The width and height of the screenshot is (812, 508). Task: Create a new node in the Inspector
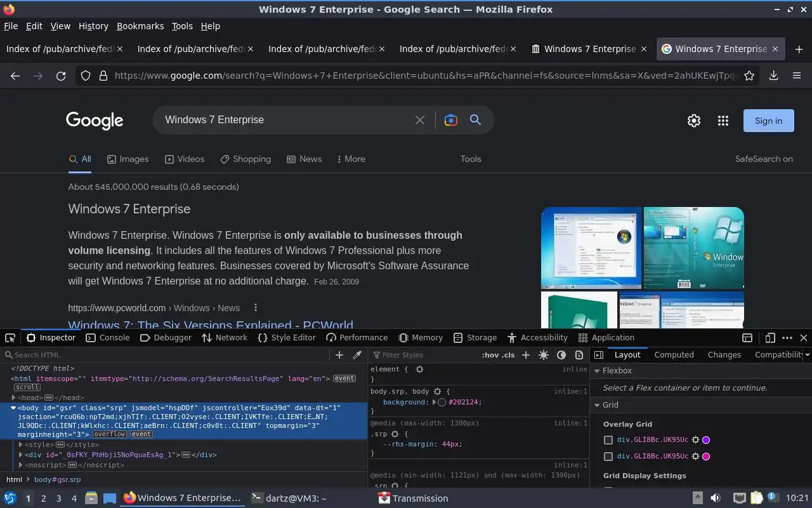click(x=339, y=355)
